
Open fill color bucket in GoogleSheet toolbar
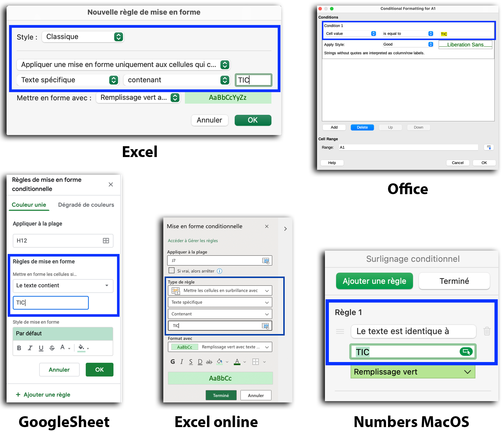[x=83, y=348]
